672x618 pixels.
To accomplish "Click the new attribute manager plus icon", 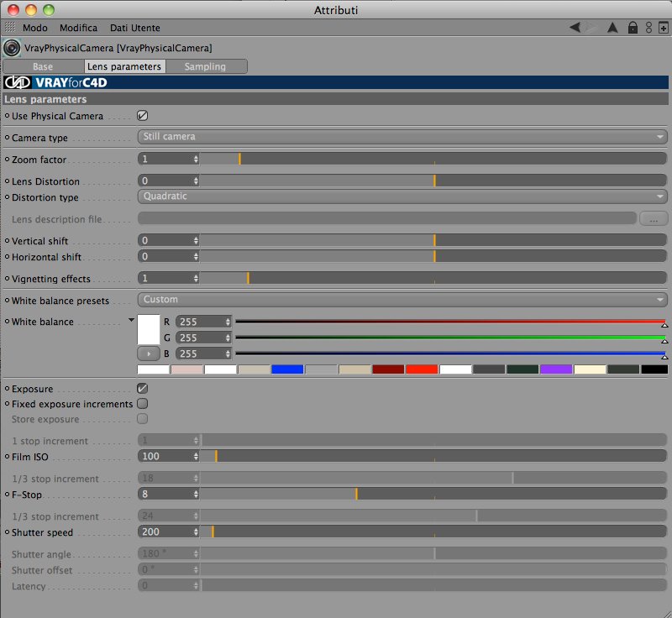I will coord(663,28).
